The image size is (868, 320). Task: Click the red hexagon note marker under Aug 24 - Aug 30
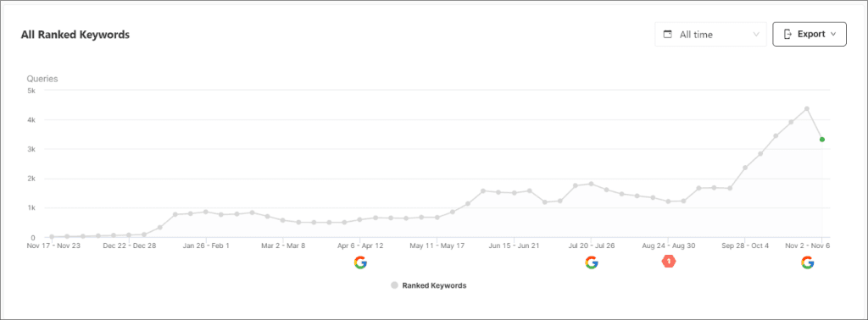[x=669, y=261]
